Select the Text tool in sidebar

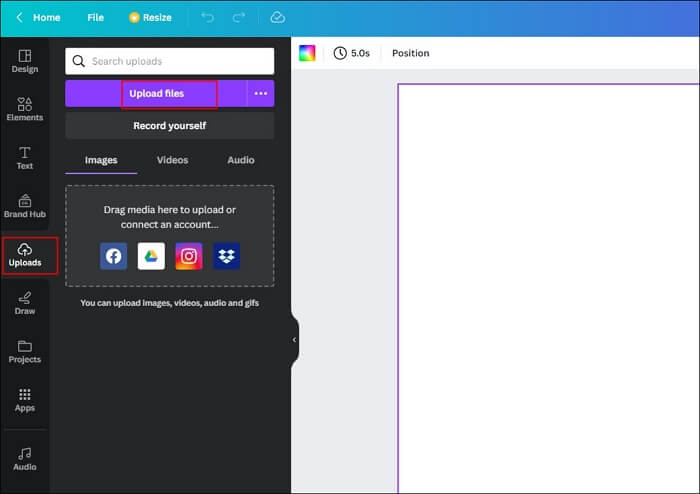pyautogui.click(x=25, y=158)
